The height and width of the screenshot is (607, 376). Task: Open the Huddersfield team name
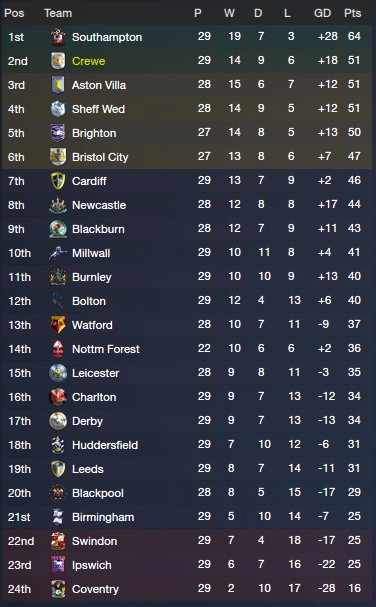(x=105, y=445)
